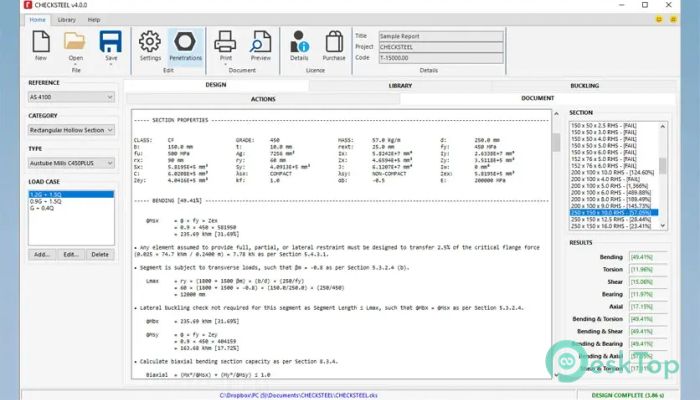Expand the arrow under the Print button
Viewport: 700px width, 400px height.
[225, 64]
